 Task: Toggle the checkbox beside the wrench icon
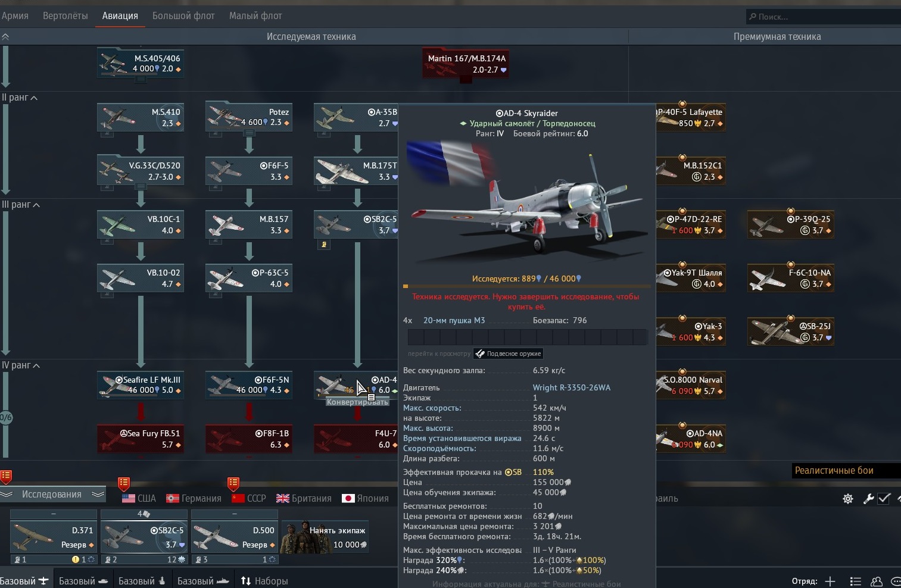pos(884,499)
